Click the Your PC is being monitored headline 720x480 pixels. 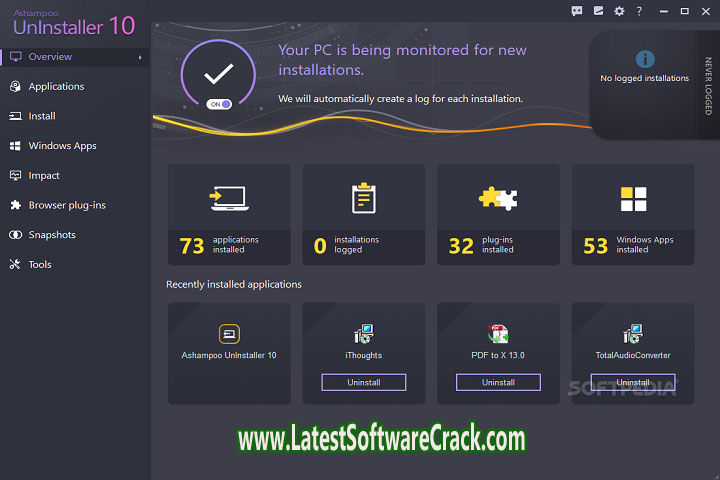(402, 60)
